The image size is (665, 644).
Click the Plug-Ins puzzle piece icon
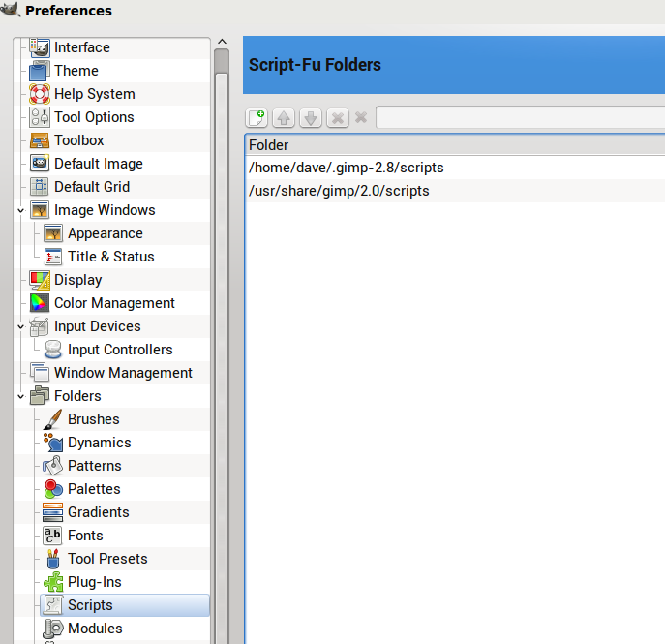(x=53, y=582)
